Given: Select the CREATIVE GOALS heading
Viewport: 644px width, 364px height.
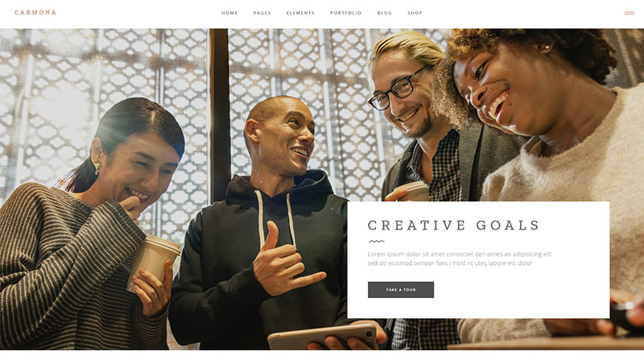Looking at the screenshot, I should point(453,225).
